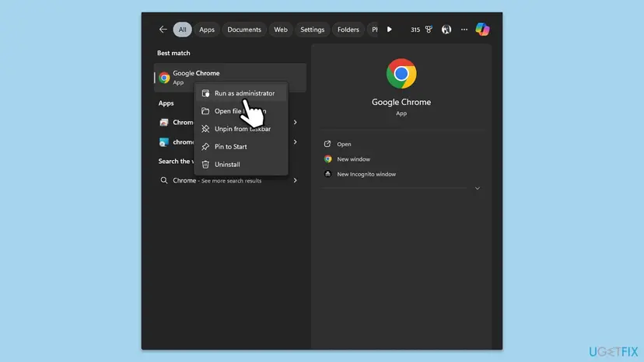Switch to the Settings filter tab

point(312,30)
